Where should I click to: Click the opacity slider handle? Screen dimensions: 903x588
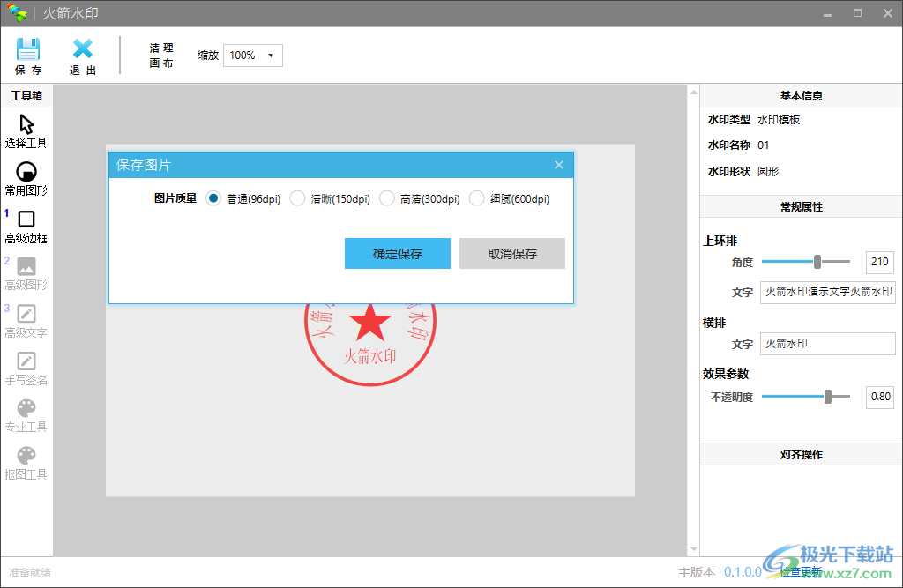coord(828,397)
